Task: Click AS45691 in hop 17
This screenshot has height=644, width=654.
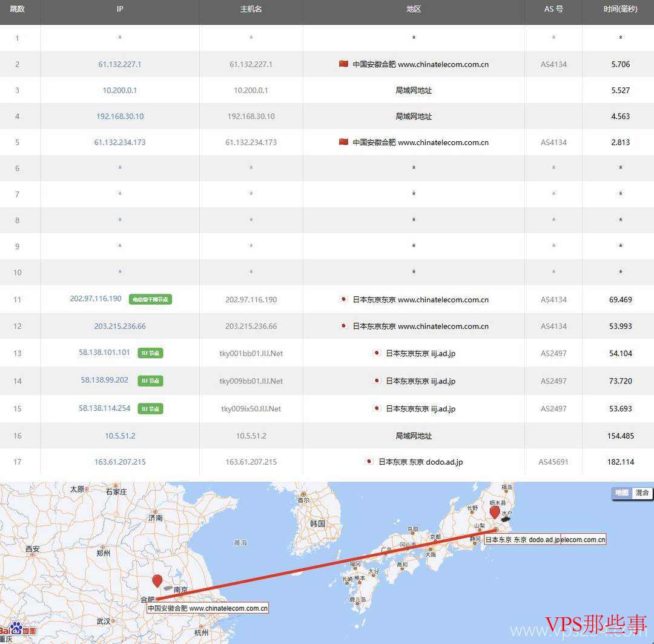Action: click(x=553, y=462)
